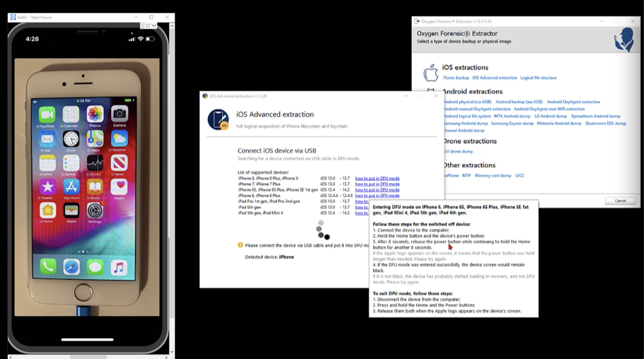Click the fullscreen icon in TeamViewer toolbar

click(148, 26)
